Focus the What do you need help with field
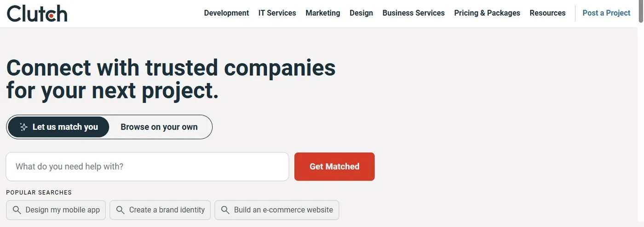Screen dimensions: 644x227 coord(147,167)
